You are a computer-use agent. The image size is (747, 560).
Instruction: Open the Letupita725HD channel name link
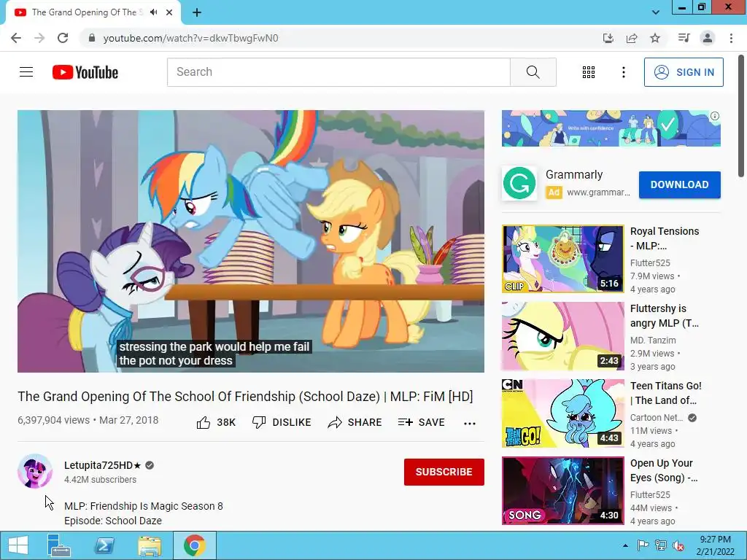(102, 465)
